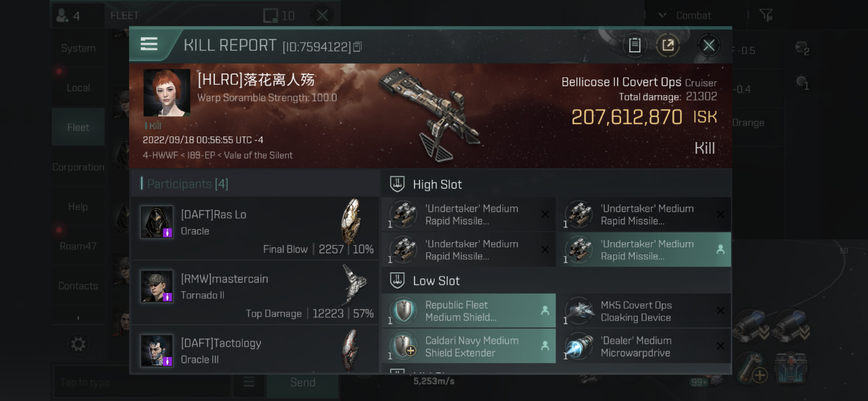Open the fleet window count selector
868x401 pixels.
coord(279,16)
